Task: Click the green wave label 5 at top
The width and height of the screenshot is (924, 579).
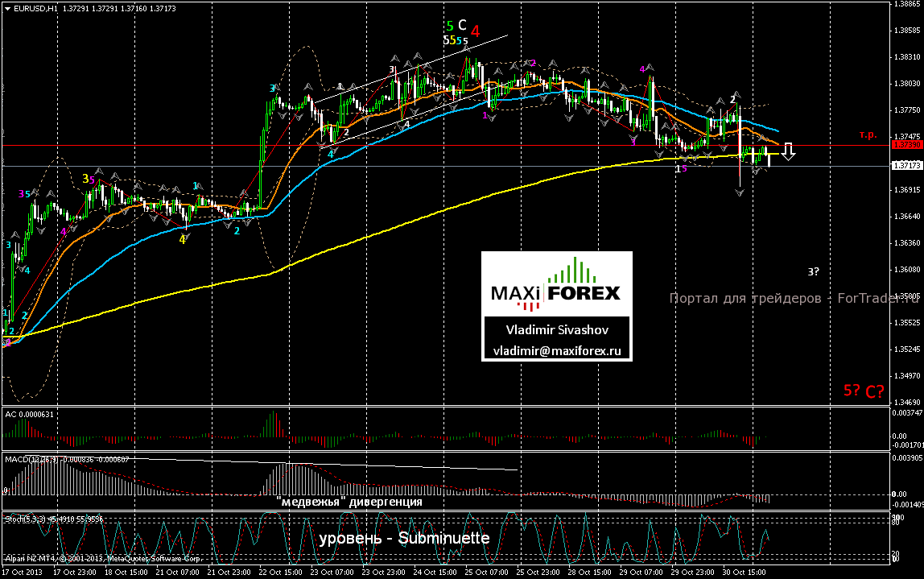Action: point(450,26)
